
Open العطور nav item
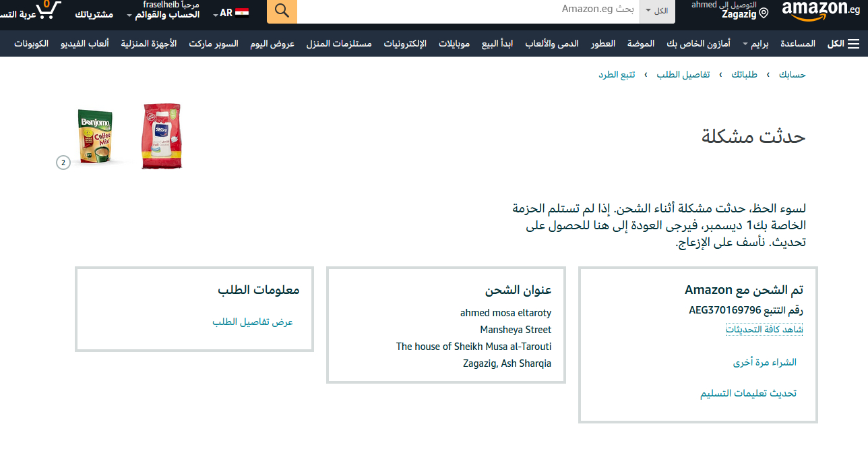click(603, 44)
